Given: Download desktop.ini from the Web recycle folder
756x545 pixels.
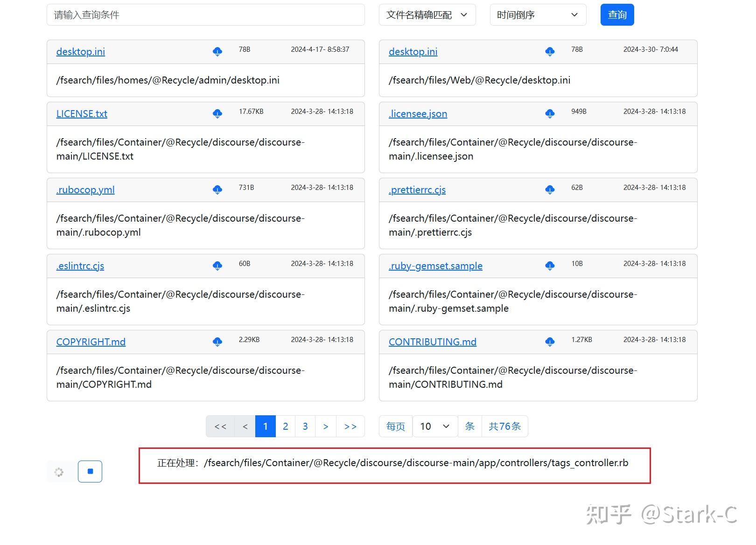Looking at the screenshot, I should tap(550, 52).
